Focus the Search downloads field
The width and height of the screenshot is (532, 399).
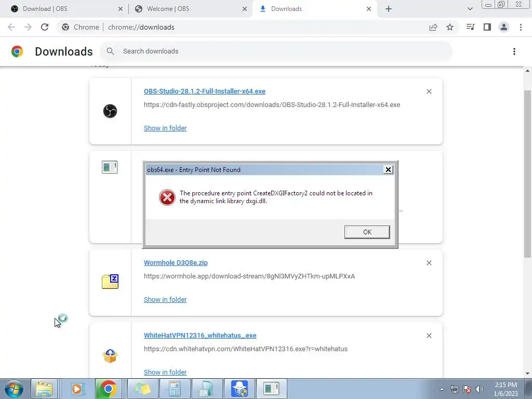pyautogui.click(x=276, y=51)
